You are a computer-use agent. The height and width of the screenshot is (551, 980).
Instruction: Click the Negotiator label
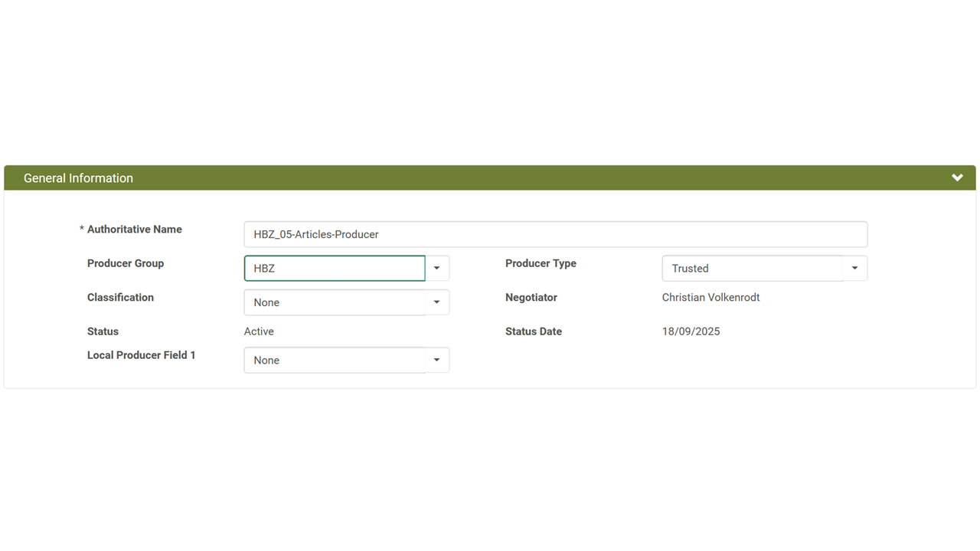click(x=531, y=298)
